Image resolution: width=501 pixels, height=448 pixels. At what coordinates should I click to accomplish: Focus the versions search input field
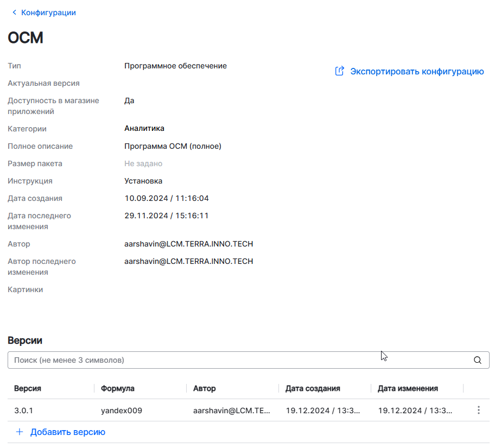[x=239, y=360]
